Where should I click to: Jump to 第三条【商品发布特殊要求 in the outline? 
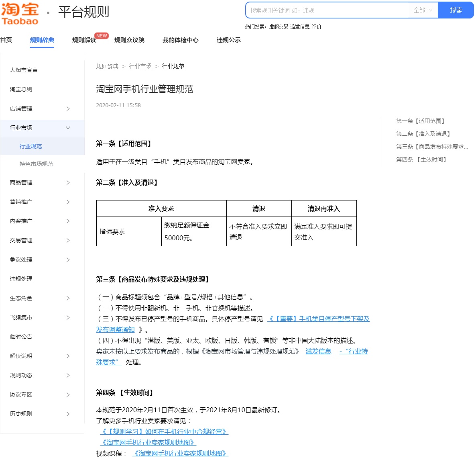pos(432,147)
